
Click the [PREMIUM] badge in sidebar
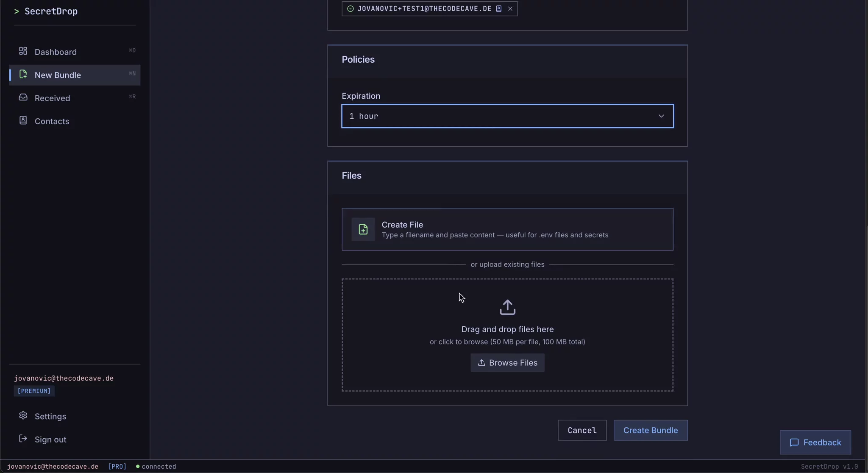(34, 391)
